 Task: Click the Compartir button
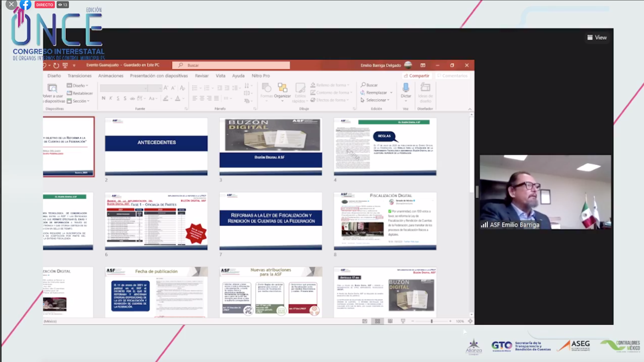click(x=416, y=76)
